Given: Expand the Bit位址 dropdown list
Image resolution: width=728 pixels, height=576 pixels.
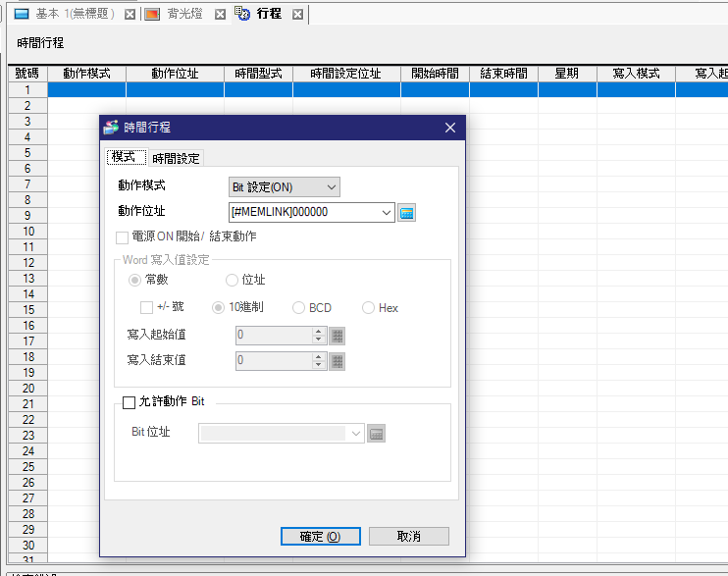Looking at the screenshot, I should tap(353, 433).
